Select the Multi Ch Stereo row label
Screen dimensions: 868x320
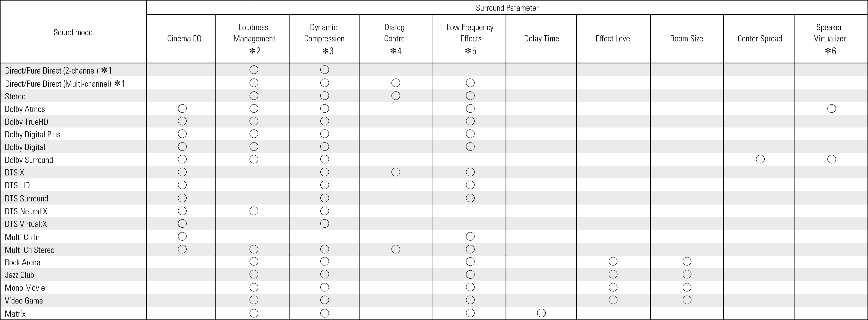click(30, 250)
